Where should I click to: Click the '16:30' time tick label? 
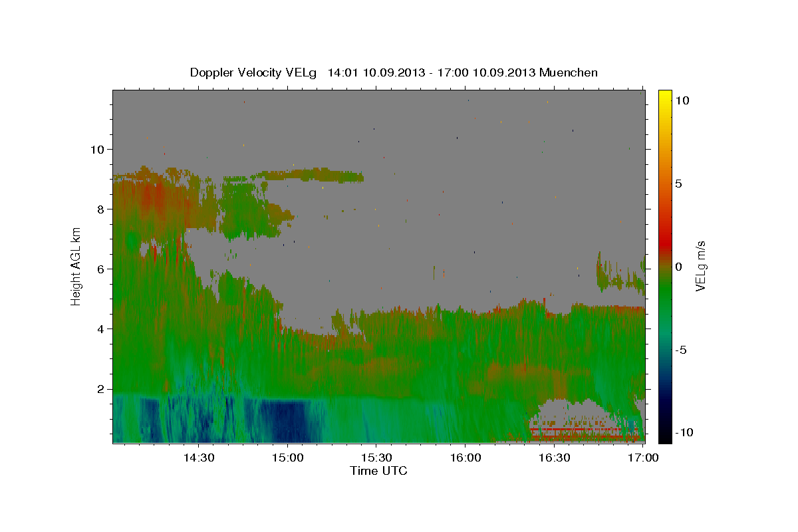pyautogui.click(x=554, y=458)
